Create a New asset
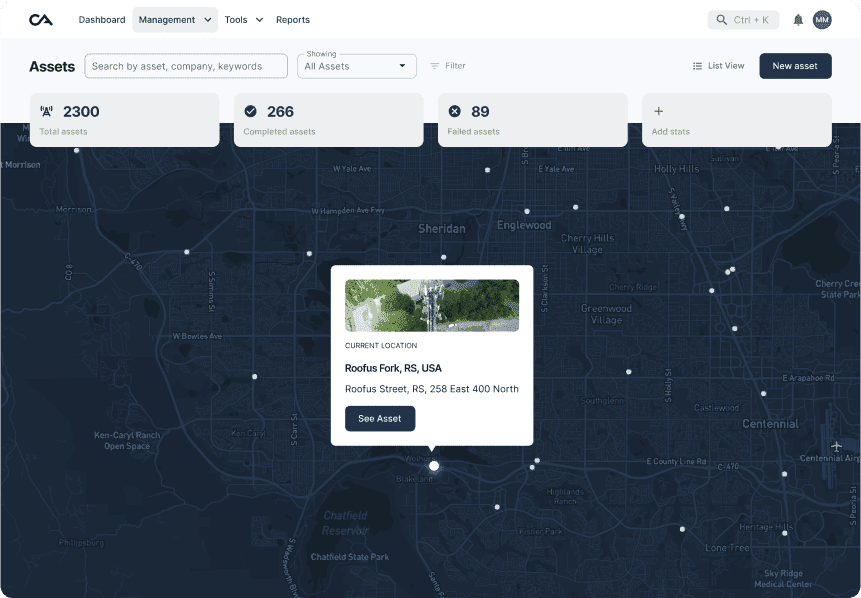 click(795, 66)
